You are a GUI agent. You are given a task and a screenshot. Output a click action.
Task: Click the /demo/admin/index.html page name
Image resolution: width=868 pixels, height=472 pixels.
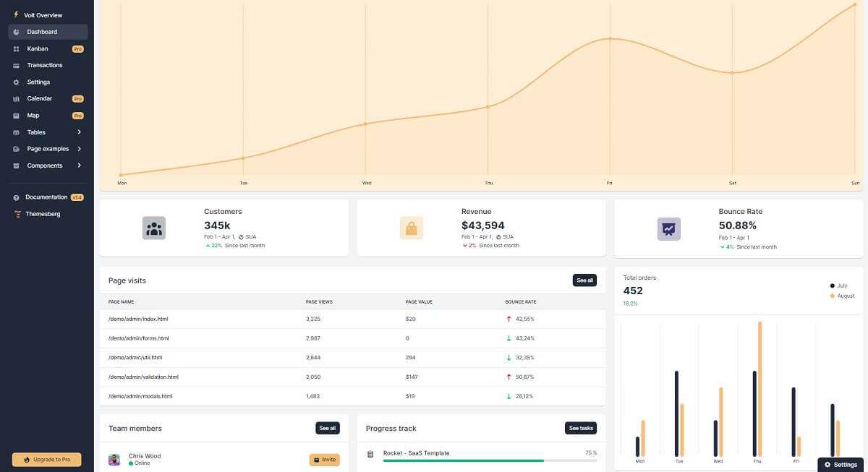138,319
